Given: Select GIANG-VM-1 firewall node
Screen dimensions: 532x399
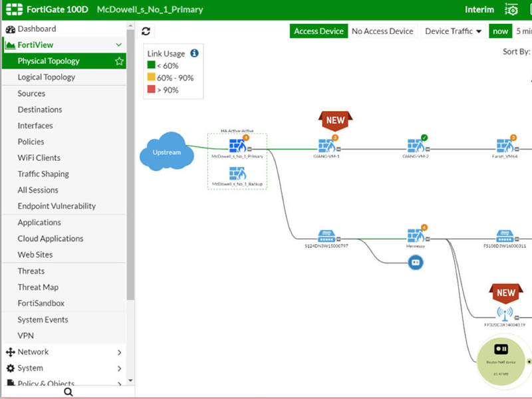Looking at the screenshot, I should coord(327,146).
